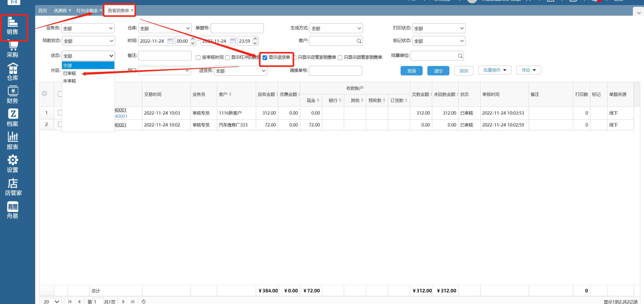Image resolution: width=644 pixels, height=304 pixels.
Task: Open the page size 20 dropdown
Action: [x=51, y=301]
